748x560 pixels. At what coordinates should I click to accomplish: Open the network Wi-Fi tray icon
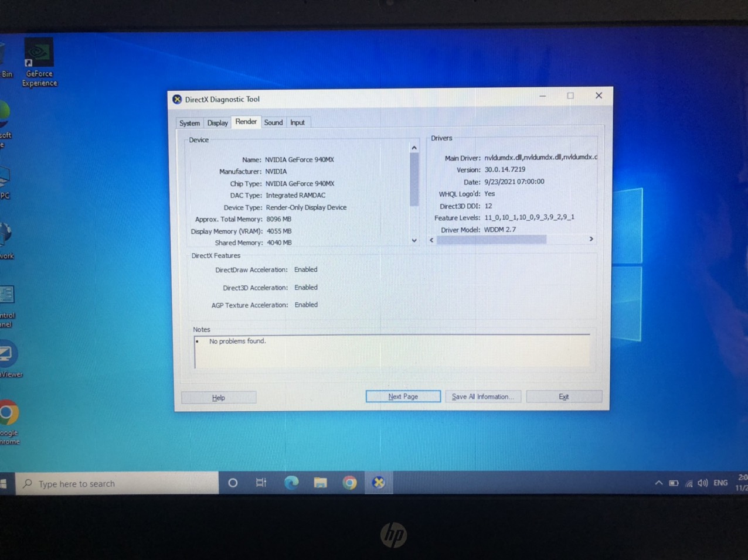[x=689, y=483]
